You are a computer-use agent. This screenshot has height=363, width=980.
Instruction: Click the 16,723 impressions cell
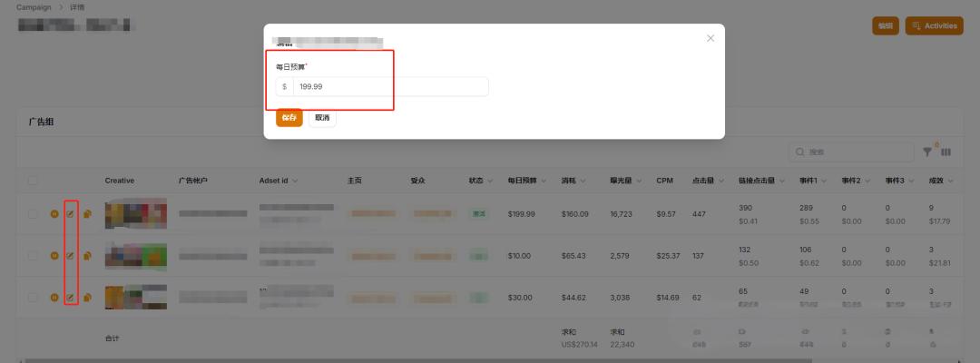click(622, 214)
